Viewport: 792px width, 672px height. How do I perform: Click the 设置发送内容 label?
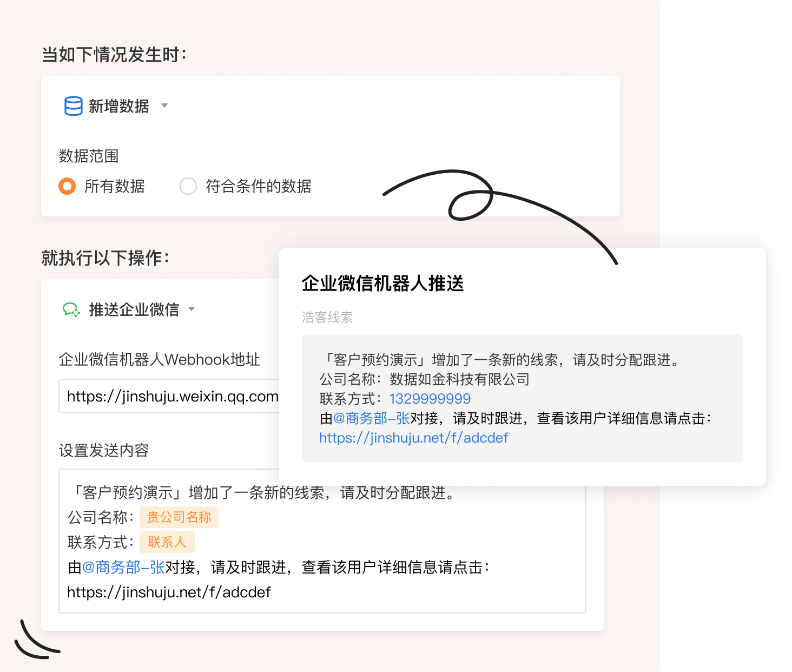point(104,450)
